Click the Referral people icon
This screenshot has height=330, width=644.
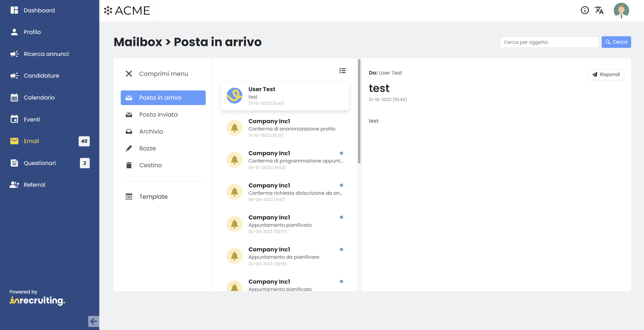click(x=14, y=185)
